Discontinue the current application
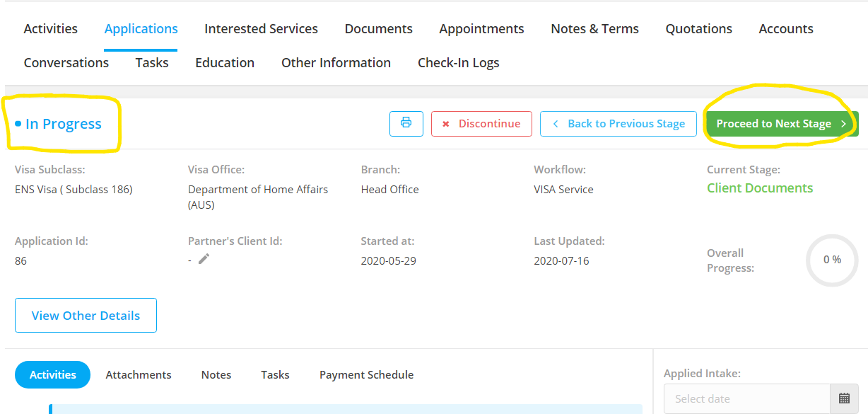Viewport: 868px width, 414px height. point(481,123)
